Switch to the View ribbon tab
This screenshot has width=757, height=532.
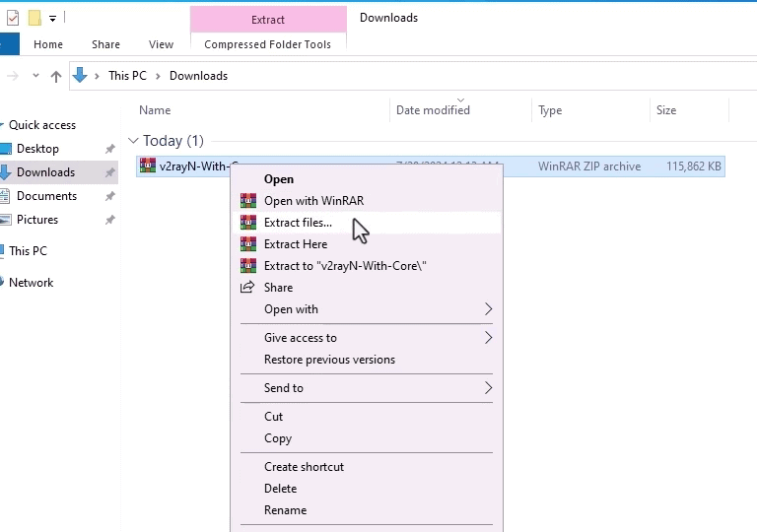[161, 44]
